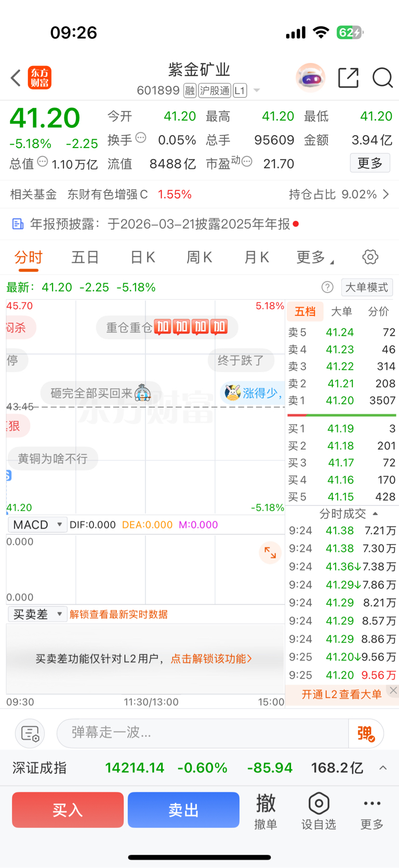Tap the 融 margin badge
The height and width of the screenshot is (868, 399).
click(x=190, y=90)
